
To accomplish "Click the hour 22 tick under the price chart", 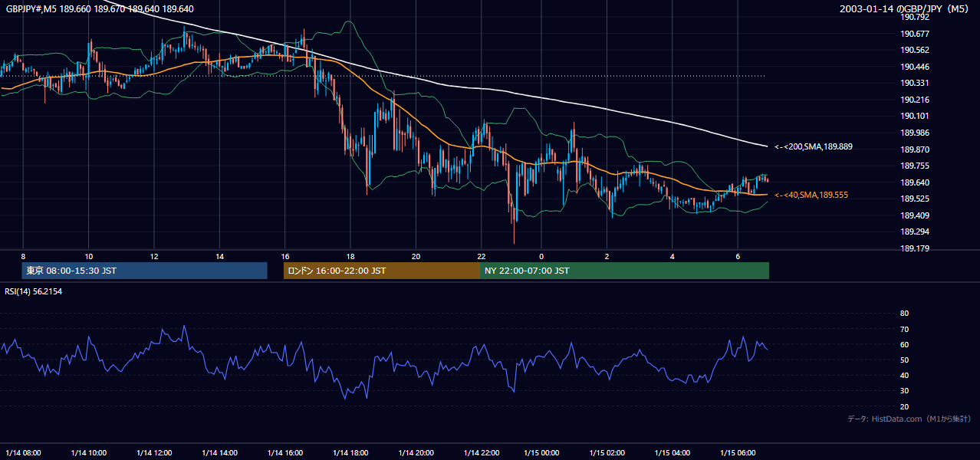I will point(482,256).
